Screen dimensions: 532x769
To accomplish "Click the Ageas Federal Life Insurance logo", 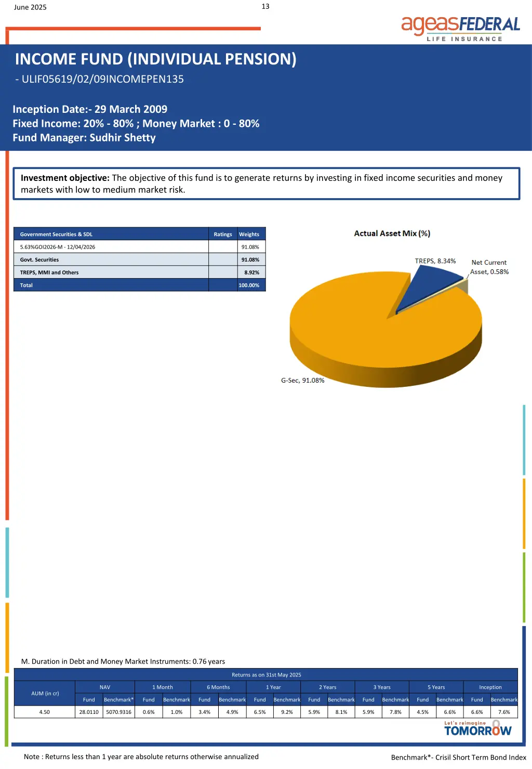I will pos(460,29).
